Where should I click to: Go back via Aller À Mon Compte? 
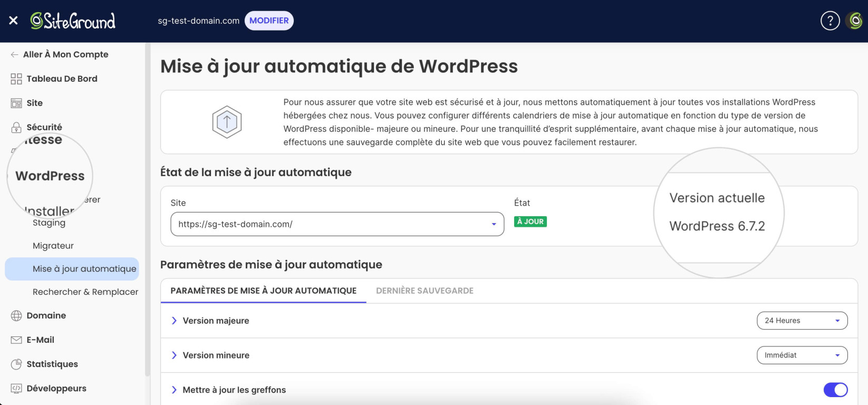(65, 54)
